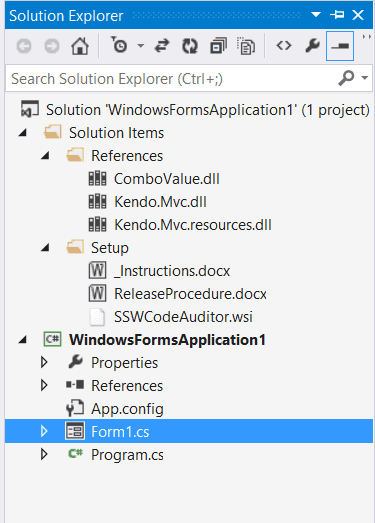Screen dimensions: 375x523
Task: Refresh the Solution Explorer
Action: point(190,46)
